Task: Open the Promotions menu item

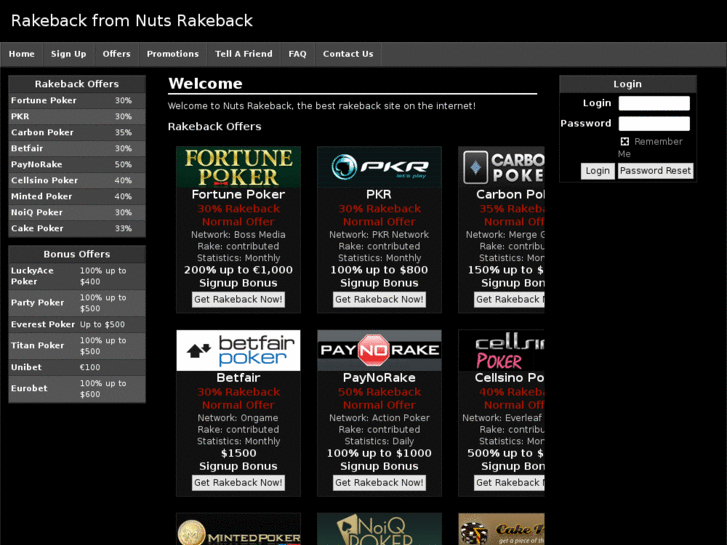Action: point(173,54)
